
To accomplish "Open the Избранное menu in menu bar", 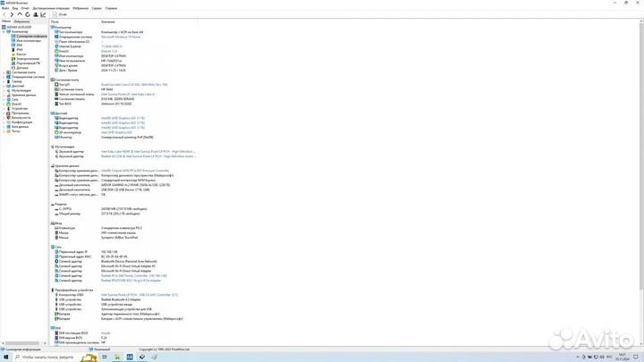I will coord(80,8).
